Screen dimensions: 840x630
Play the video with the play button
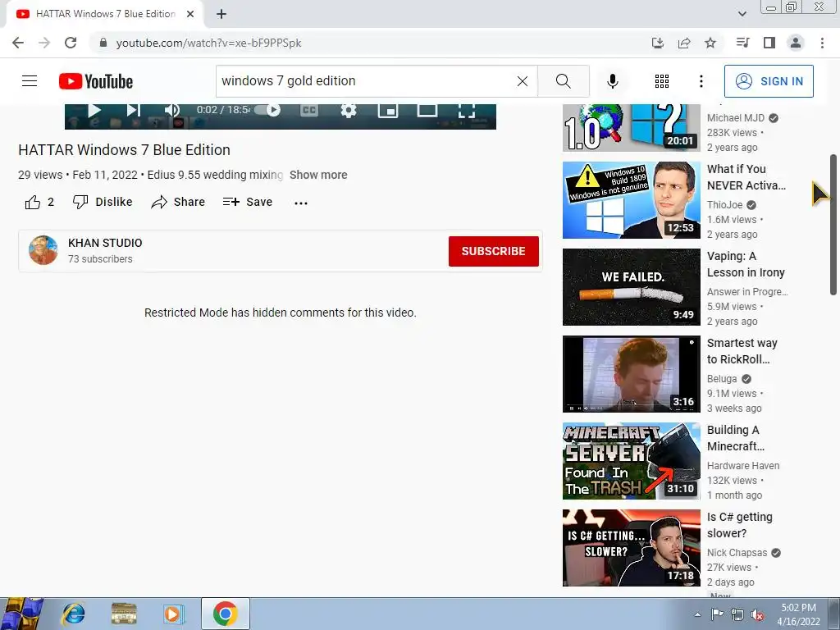pyautogui.click(x=94, y=111)
